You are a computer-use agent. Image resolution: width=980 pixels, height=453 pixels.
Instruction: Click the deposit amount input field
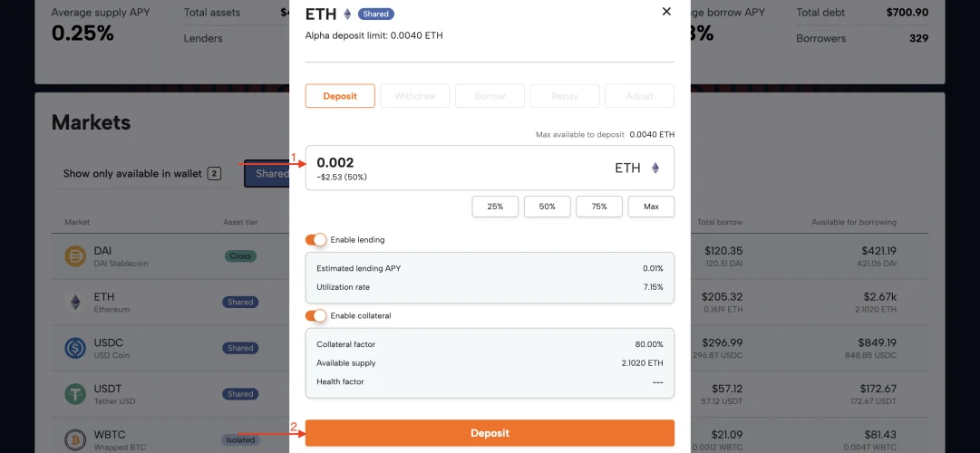(490, 169)
